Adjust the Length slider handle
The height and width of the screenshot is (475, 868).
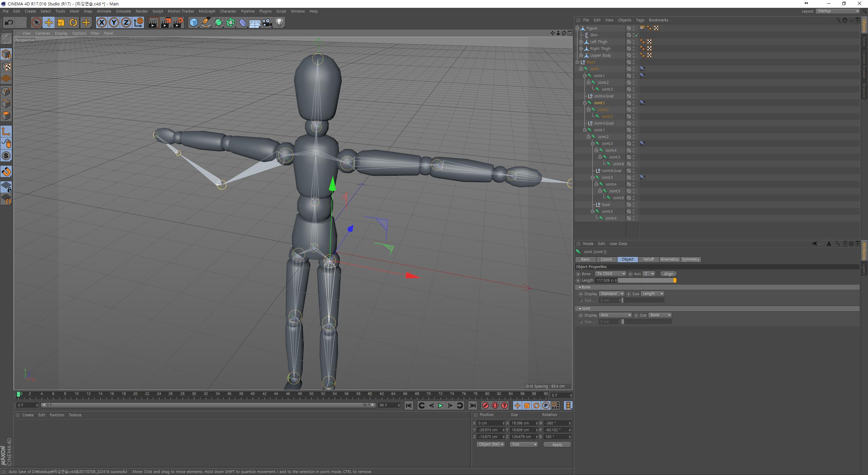(x=675, y=280)
